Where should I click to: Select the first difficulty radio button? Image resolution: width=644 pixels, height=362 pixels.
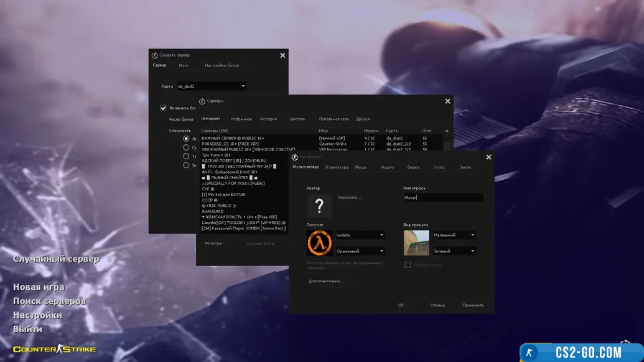[x=186, y=139]
